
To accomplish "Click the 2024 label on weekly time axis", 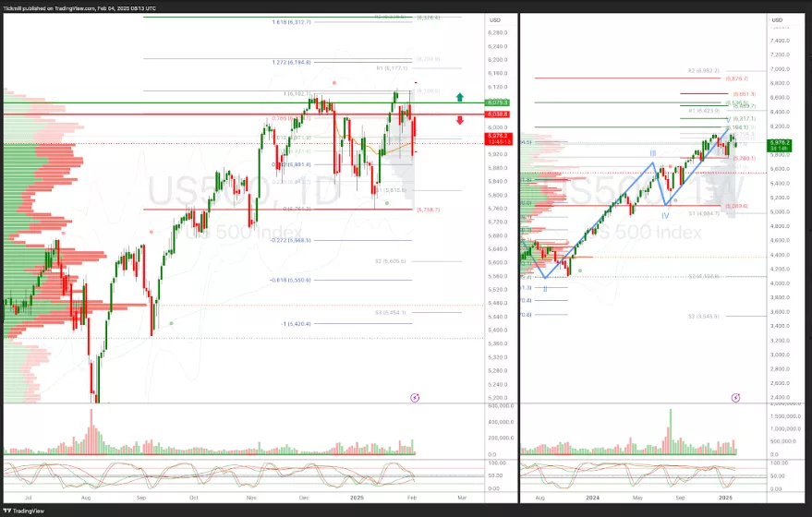I will (x=592, y=498).
